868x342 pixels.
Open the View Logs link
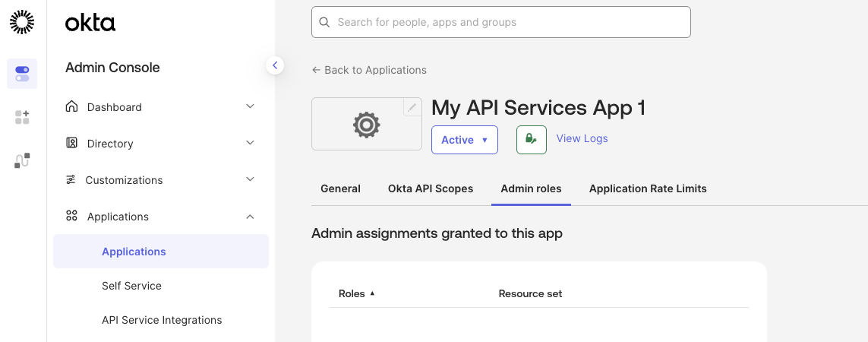coord(582,138)
